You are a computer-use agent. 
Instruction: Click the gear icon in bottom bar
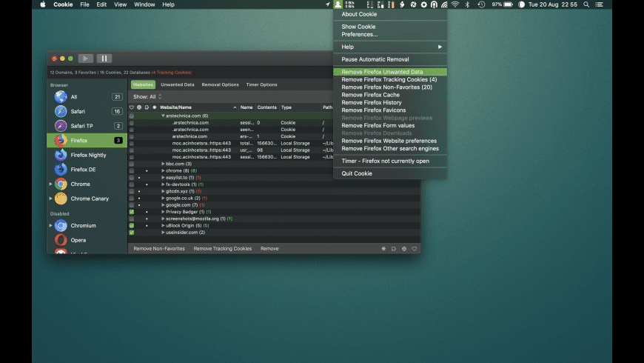click(383, 249)
